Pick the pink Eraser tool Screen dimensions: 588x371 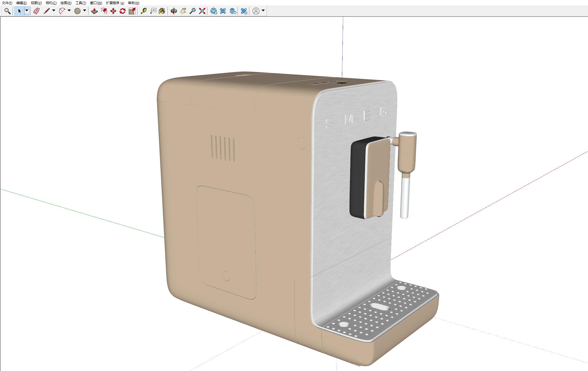[36, 11]
